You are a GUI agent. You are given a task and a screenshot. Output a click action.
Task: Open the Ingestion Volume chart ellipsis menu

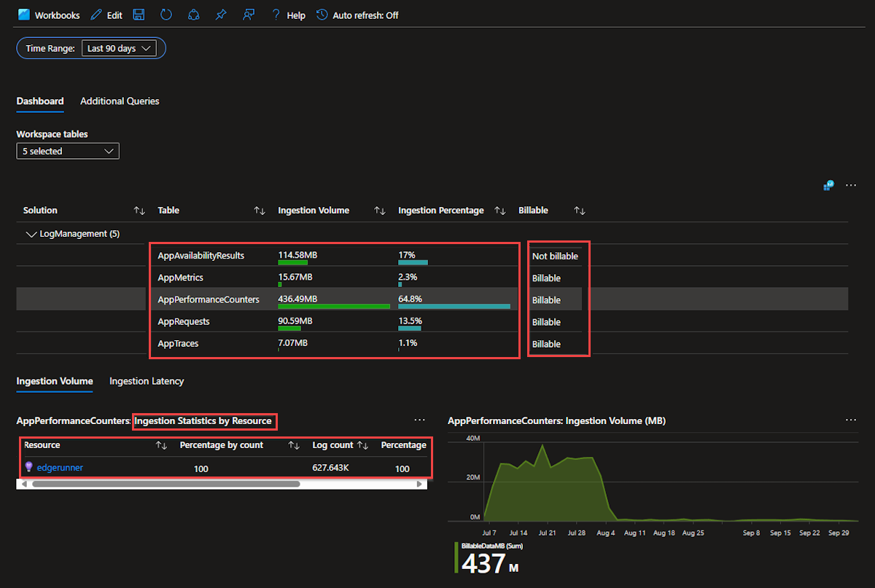point(850,420)
